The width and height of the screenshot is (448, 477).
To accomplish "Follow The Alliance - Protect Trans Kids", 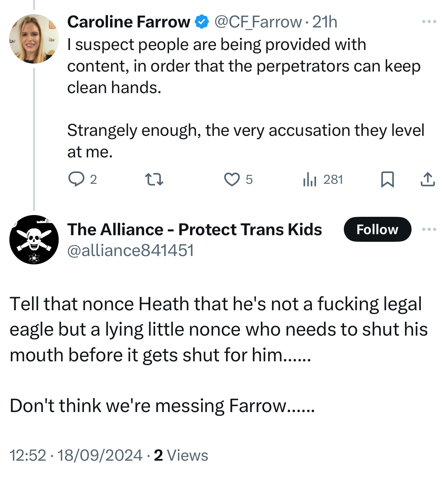I will click(x=377, y=229).
